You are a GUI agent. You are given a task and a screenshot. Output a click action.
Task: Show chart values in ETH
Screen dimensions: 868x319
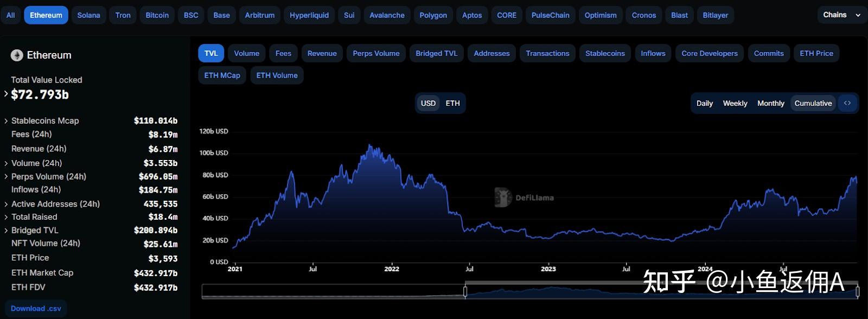452,103
